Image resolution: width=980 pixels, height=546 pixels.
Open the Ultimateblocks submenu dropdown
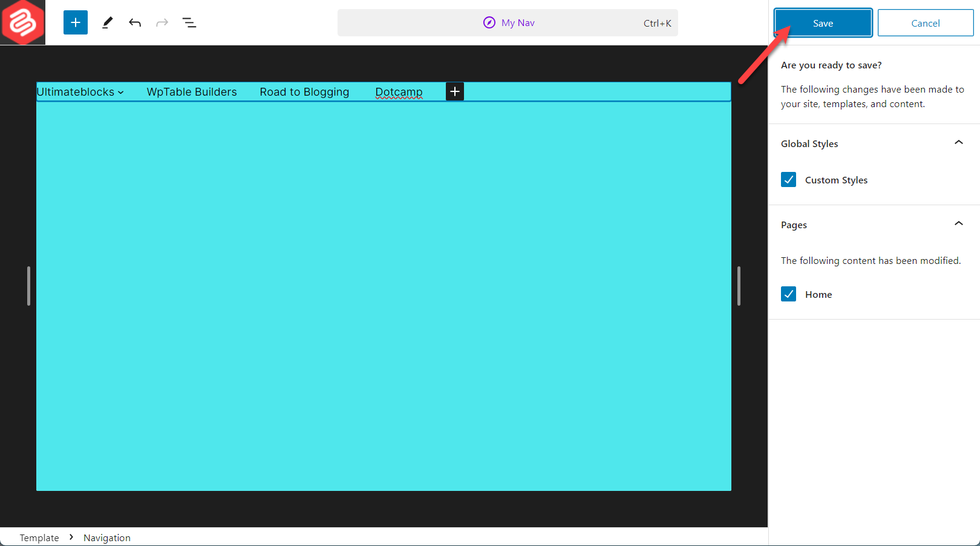coord(121,92)
